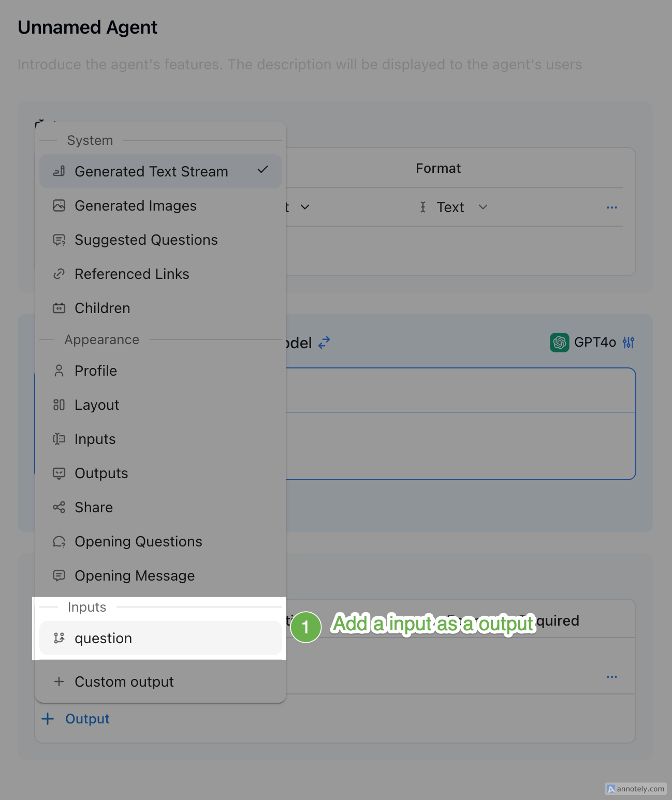The width and height of the screenshot is (672, 800).
Task: Pick Opening Message from the list
Action: 135,576
